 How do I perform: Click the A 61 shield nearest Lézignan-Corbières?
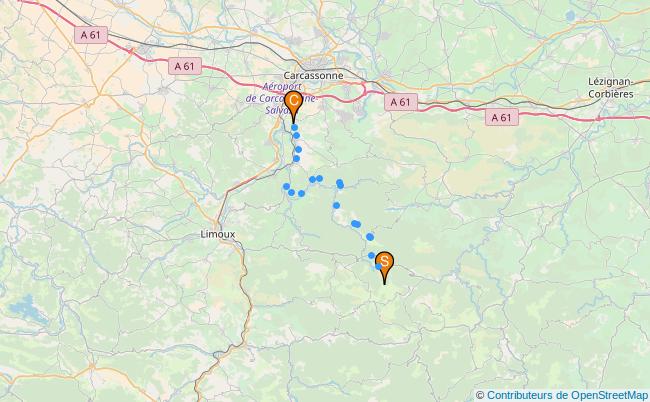(x=502, y=118)
